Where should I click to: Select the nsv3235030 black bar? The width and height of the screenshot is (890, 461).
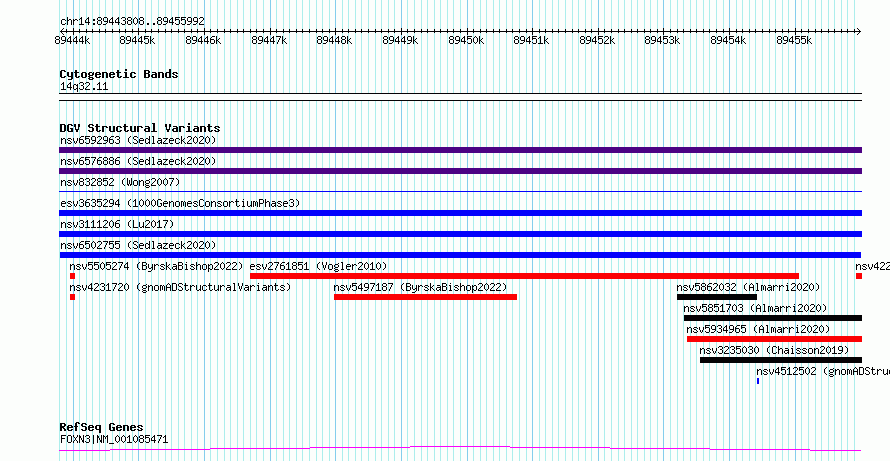point(781,360)
